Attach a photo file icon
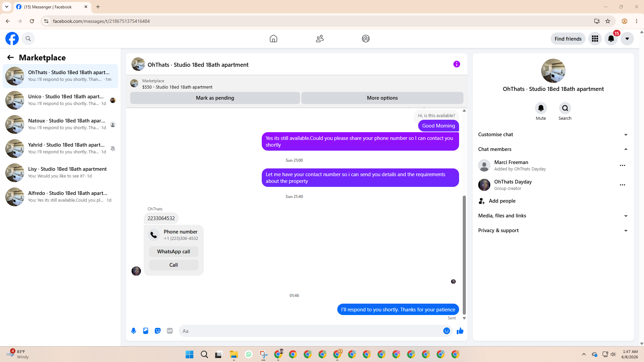The height and width of the screenshot is (362, 644). tap(146, 331)
